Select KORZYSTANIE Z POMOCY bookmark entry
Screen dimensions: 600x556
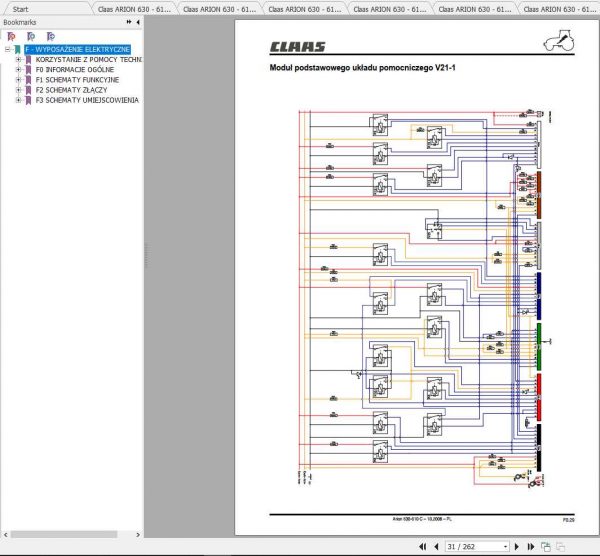89,59
